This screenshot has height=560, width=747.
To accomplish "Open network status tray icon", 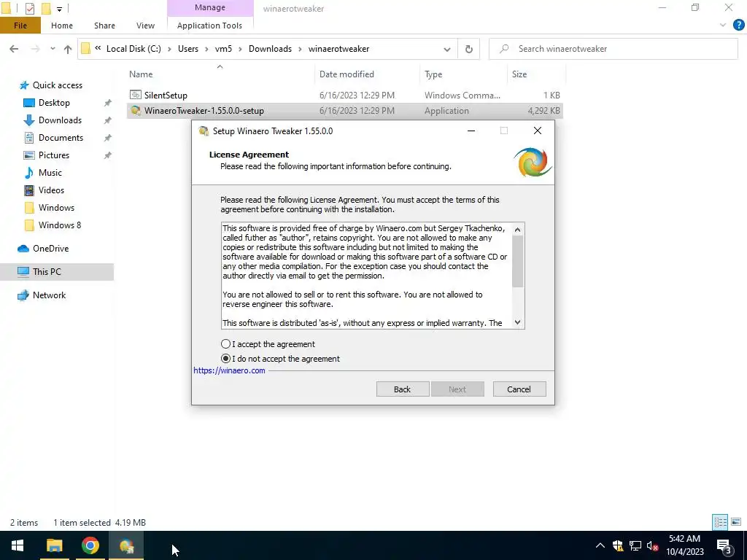I will (x=635, y=545).
